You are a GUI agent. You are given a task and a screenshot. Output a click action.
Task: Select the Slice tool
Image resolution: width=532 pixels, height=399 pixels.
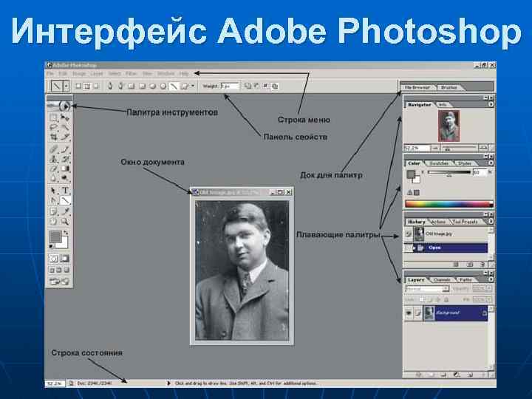pos(65,137)
